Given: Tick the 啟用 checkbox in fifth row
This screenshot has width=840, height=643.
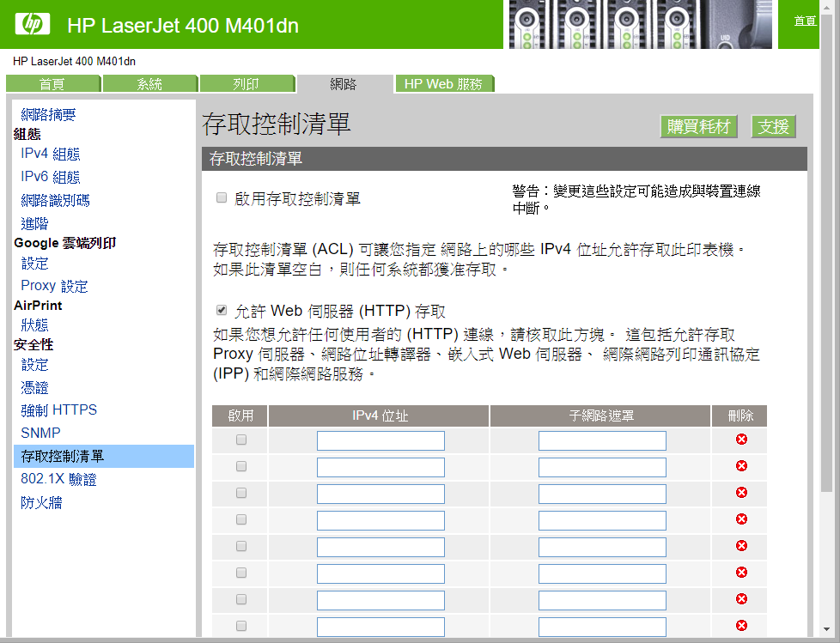Looking at the screenshot, I should pos(241,546).
